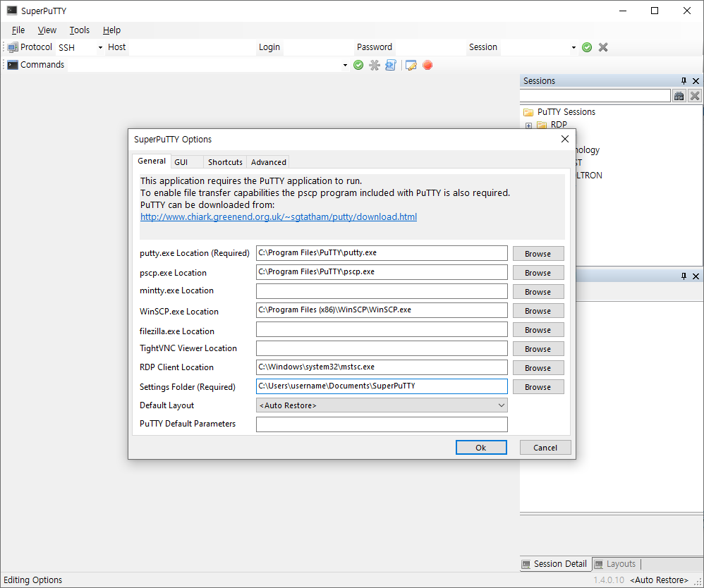704x588 pixels.
Task: Select the PuTTY Sessions tree root
Action: (x=566, y=112)
